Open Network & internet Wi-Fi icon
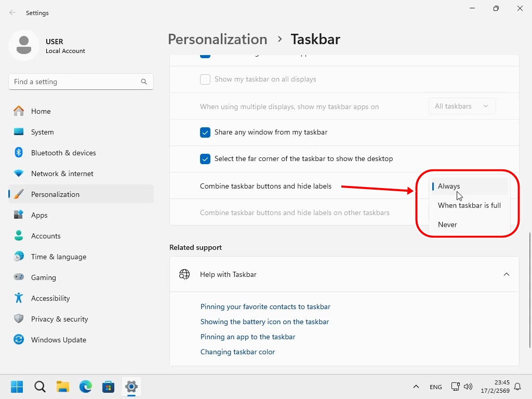The width and height of the screenshot is (532, 399). point(19,174)
